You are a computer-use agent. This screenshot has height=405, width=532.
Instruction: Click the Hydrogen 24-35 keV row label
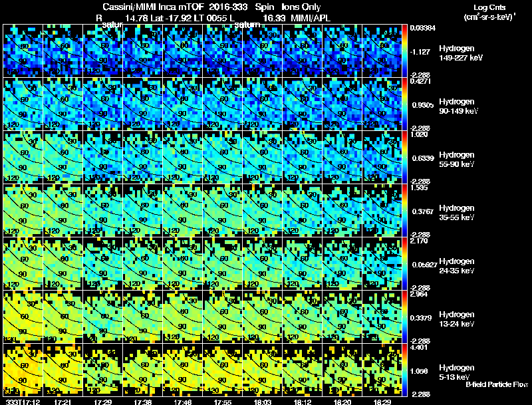pyautogui.click(x=457, y=266)
